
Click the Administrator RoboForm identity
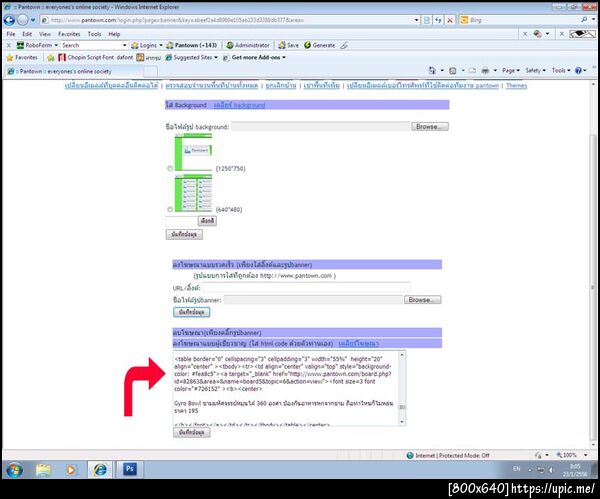click(x=248, y=45)
